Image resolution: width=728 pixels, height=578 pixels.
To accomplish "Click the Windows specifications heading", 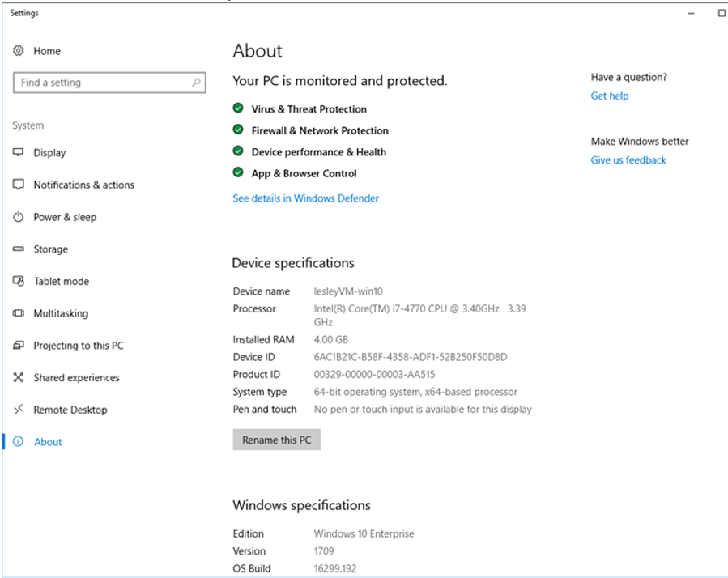I will [302, 505].
